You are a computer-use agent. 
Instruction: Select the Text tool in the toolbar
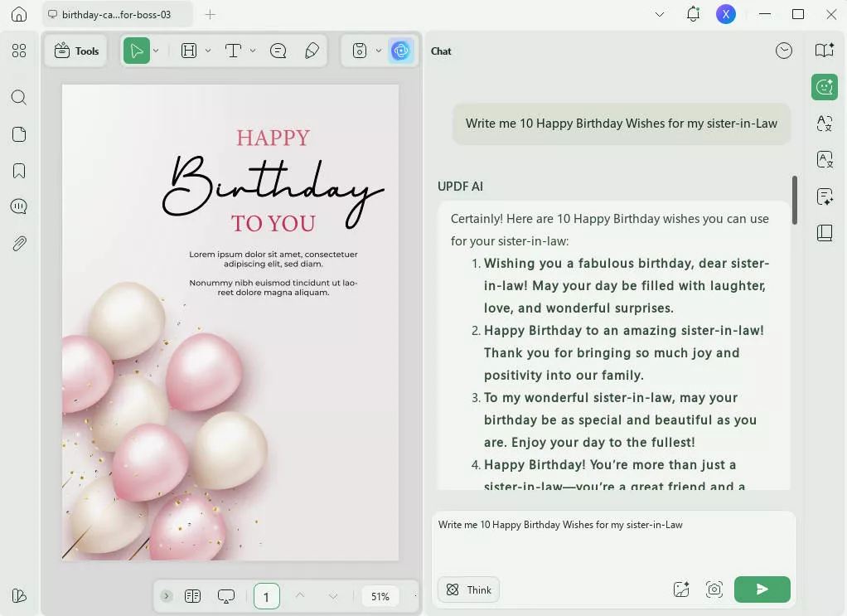233,51
